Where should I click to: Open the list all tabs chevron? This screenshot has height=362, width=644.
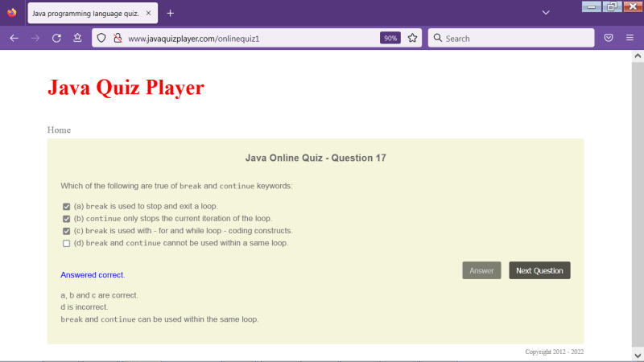click(x=546, y=13)
